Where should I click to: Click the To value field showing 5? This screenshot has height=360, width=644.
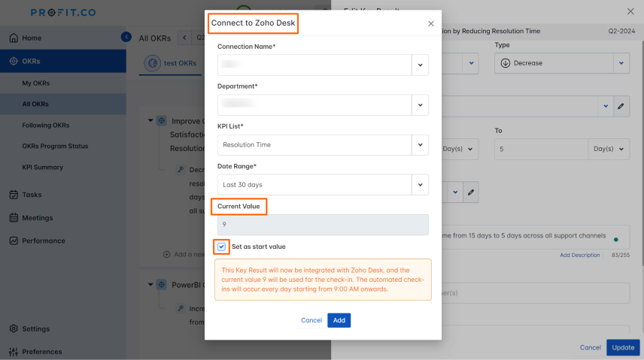point(541,149)
